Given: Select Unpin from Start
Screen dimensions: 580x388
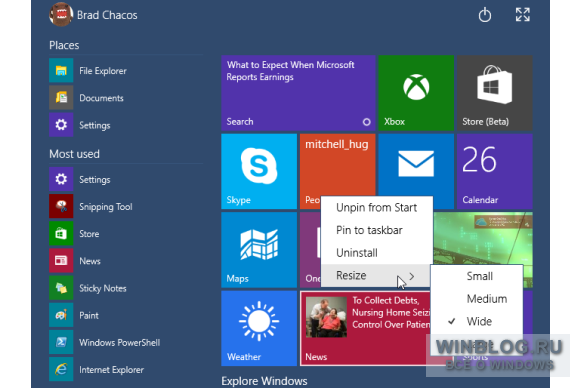Looking at the screenshot, I should [377, 208].
